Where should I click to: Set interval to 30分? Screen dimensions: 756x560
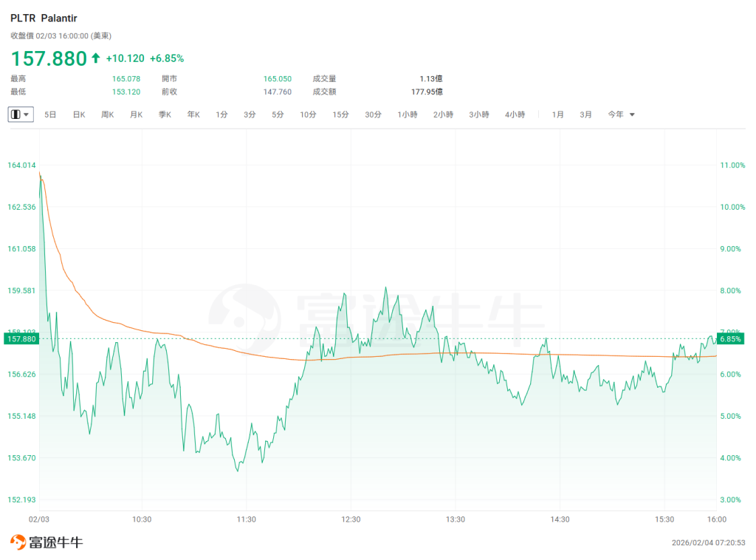click(373, 115)
